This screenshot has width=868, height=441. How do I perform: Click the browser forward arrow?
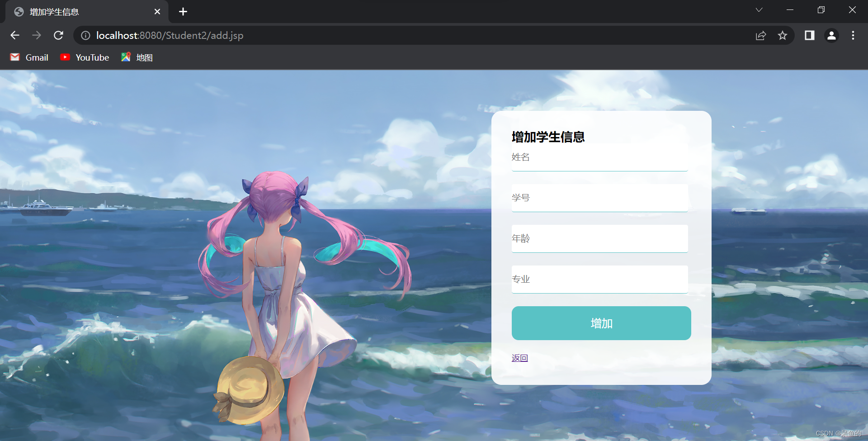37,35
